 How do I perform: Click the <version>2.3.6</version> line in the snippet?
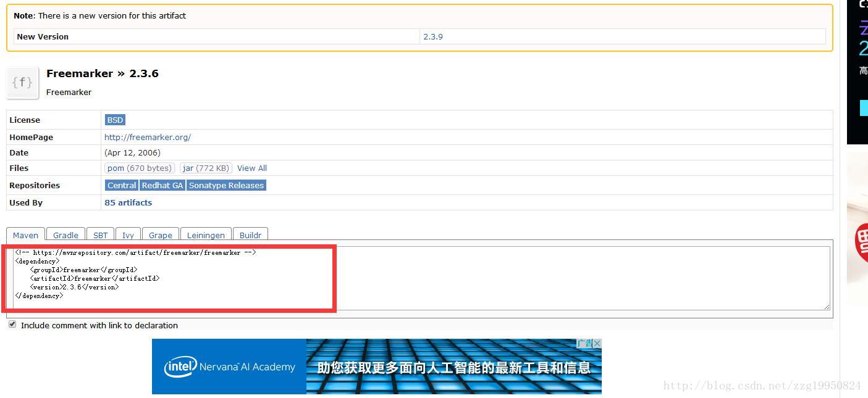(x=74, y=287)
